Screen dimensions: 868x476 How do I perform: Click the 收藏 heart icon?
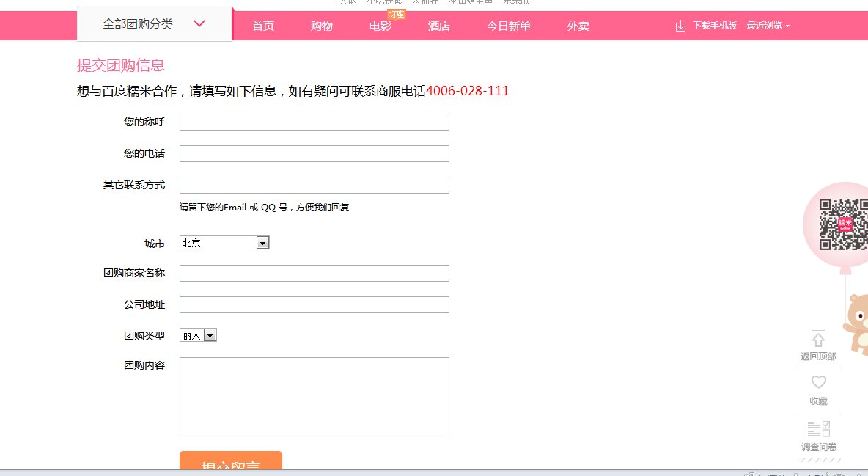(x=818, y=382)
